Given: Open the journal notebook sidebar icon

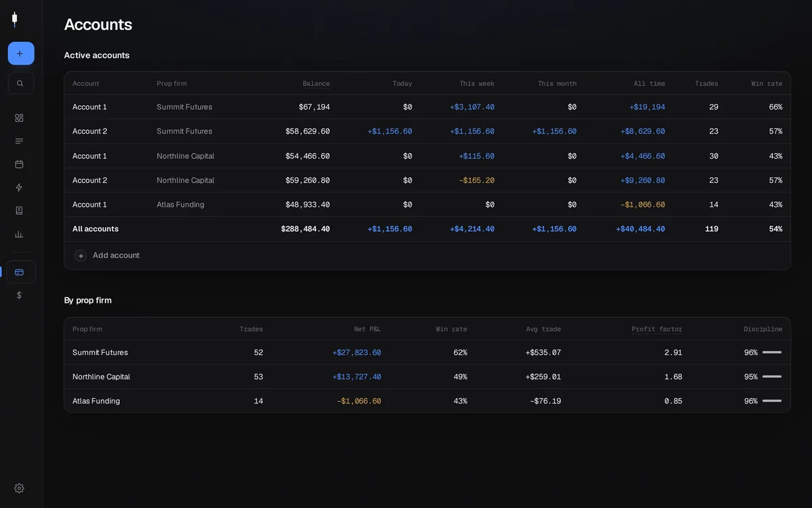Looking at the screenshot, I should pos(19,211).
